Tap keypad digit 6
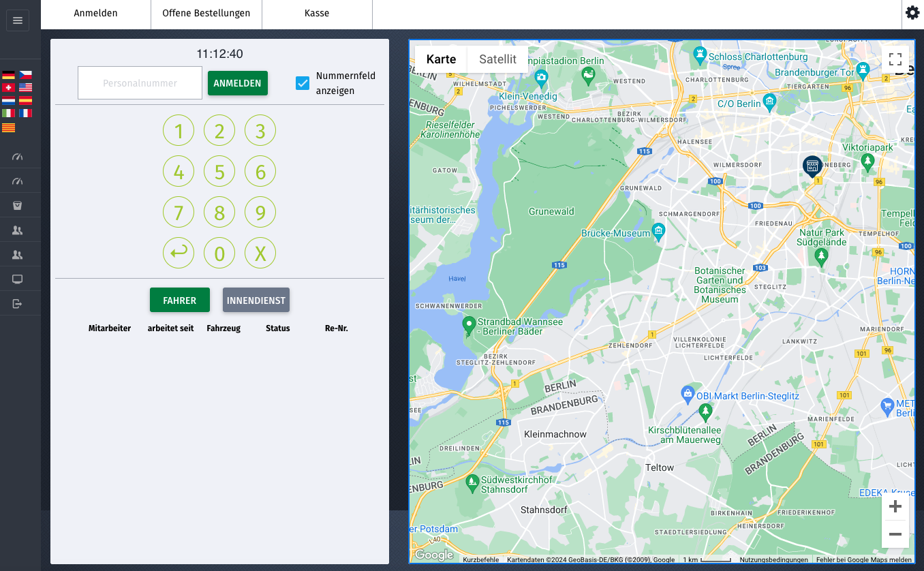The image size is (924, 571). click(260, 171)
